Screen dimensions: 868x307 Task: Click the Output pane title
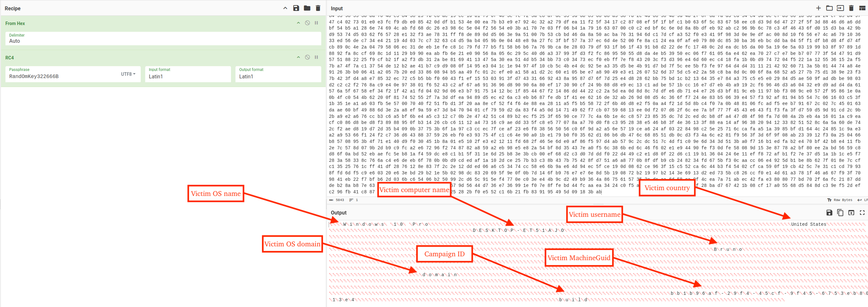(339, 213)
